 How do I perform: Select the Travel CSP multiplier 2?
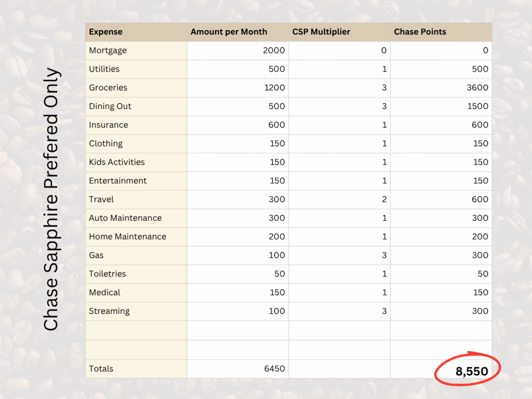384,199
